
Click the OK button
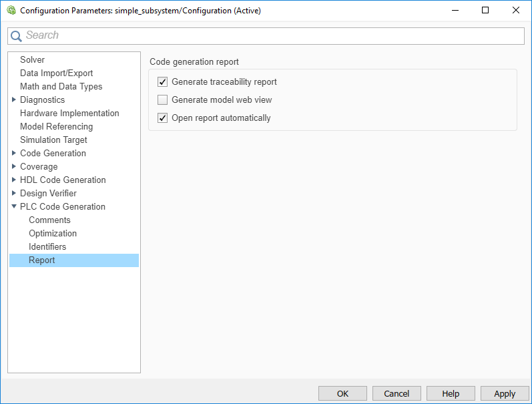[x=342, y=393]
